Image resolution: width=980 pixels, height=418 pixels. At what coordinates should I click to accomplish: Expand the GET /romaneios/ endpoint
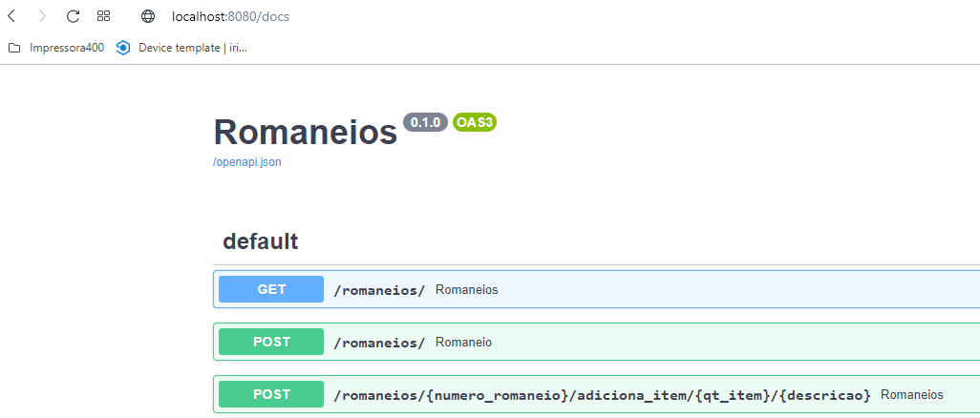coord(596,289)
